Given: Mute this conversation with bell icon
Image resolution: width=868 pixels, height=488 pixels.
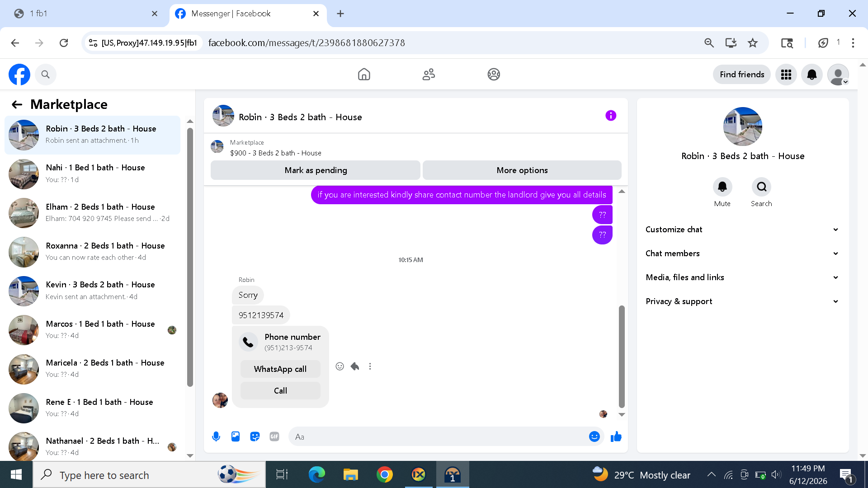Looking at the screenshot, I should click(x=722, y=187).
